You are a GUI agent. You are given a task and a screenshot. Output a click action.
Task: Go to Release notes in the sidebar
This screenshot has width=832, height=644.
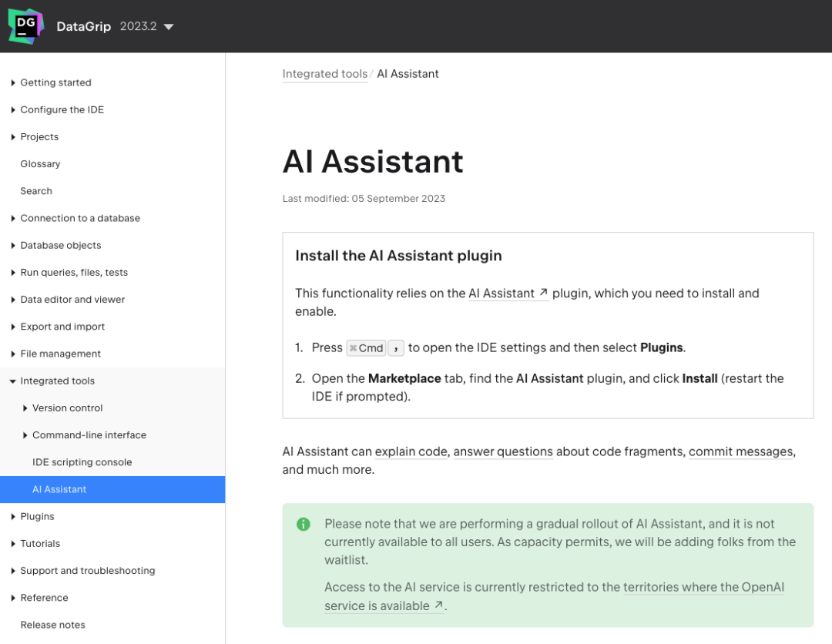(x=52, y=625)
